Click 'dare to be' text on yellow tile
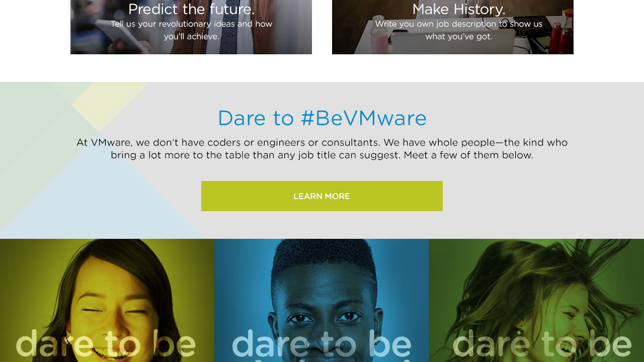This screenshot has width=644, height=362. (106, 343)
